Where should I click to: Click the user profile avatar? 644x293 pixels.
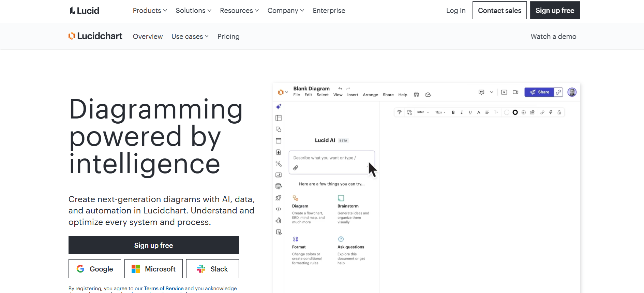click(572, 92)
